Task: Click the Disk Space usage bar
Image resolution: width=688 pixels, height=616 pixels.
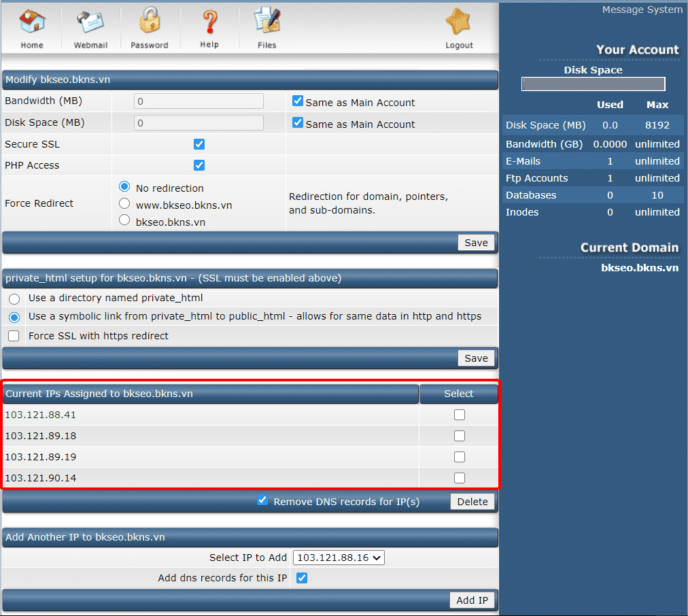Action: click(x=594, y=84)
